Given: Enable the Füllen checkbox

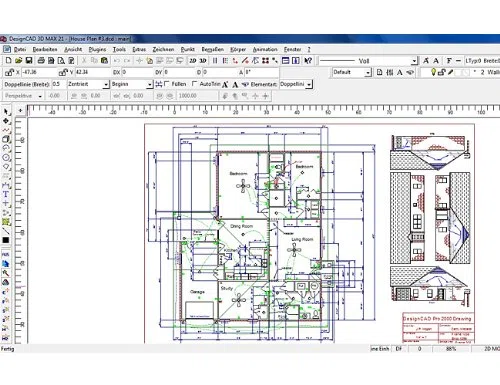Looking at the screenshot, I should pyautogui.click(x=167, y=84).
